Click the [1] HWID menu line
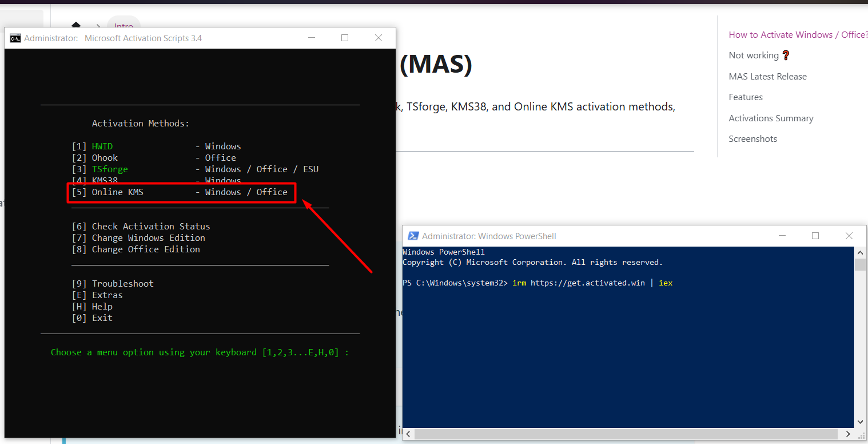Screen dimensions: 868x444 point(157,146)
